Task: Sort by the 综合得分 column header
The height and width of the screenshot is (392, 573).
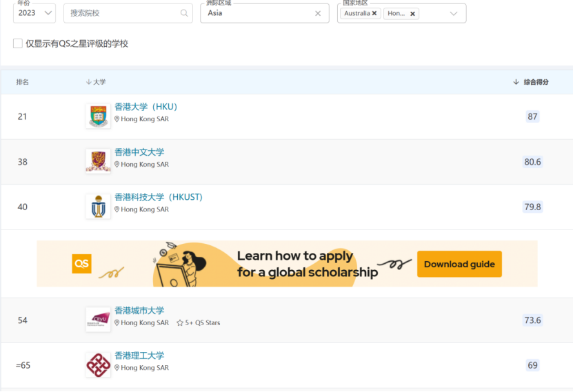Action: click(x=531, y=82)
